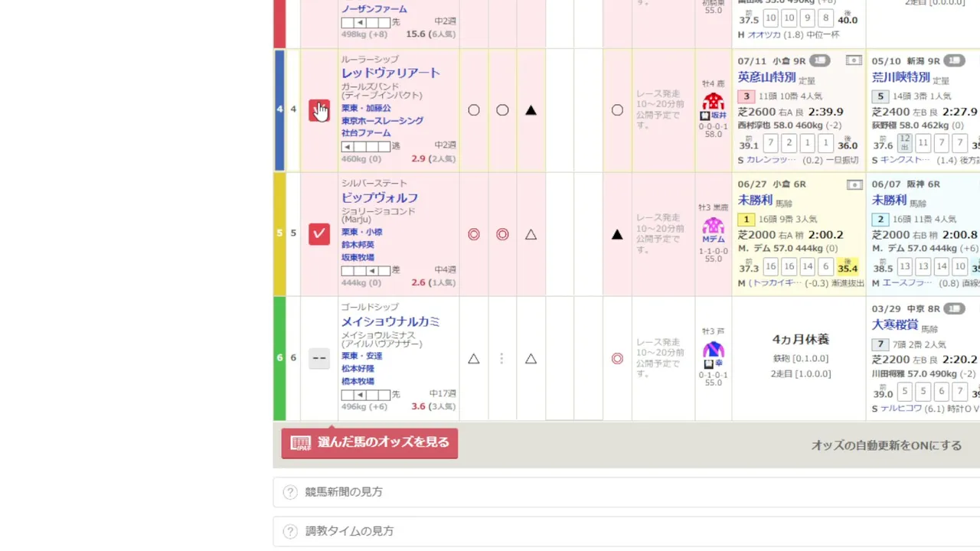Open jockey link Mデム
This screenshot has height=551, width=980.
(x=714, y=240)
